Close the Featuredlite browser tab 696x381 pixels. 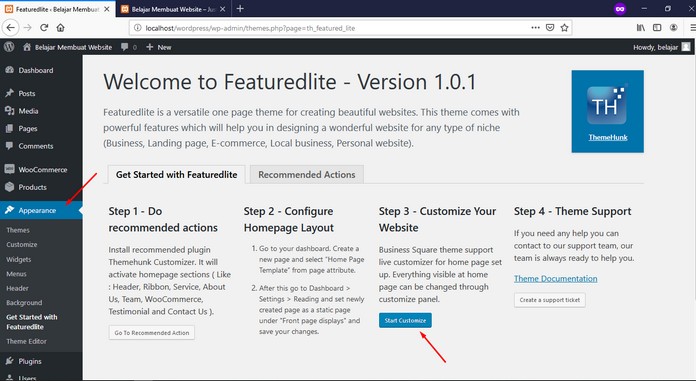[x=107, y=9]
